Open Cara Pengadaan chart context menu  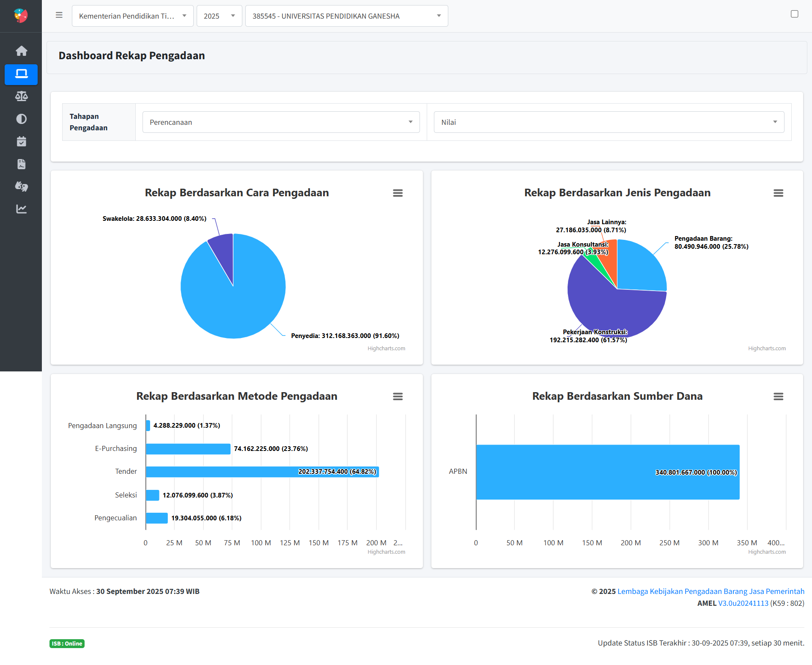click(398, 193)
